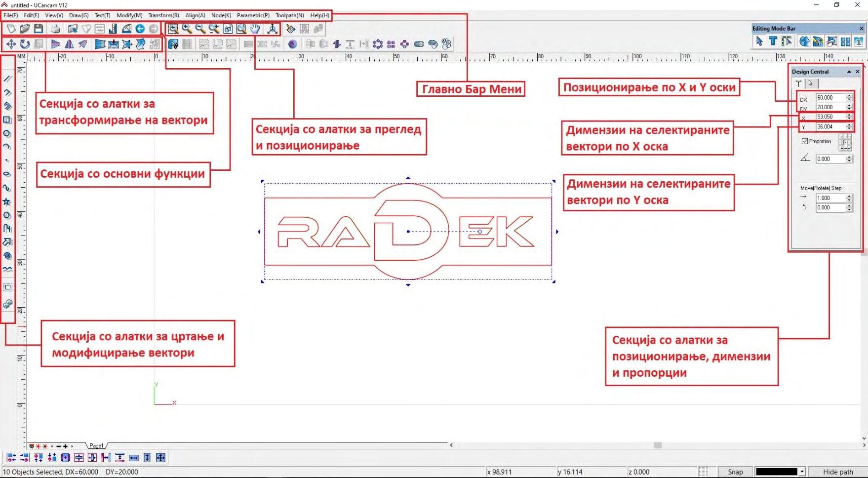Viewport: 868px width, 478px height.
Task: Click the vertical Mirror triangles icon
Action: point(69,44)
